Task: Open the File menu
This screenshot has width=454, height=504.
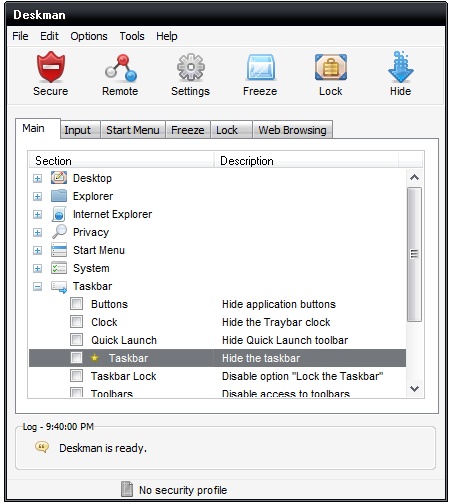Action: point(20,36)
